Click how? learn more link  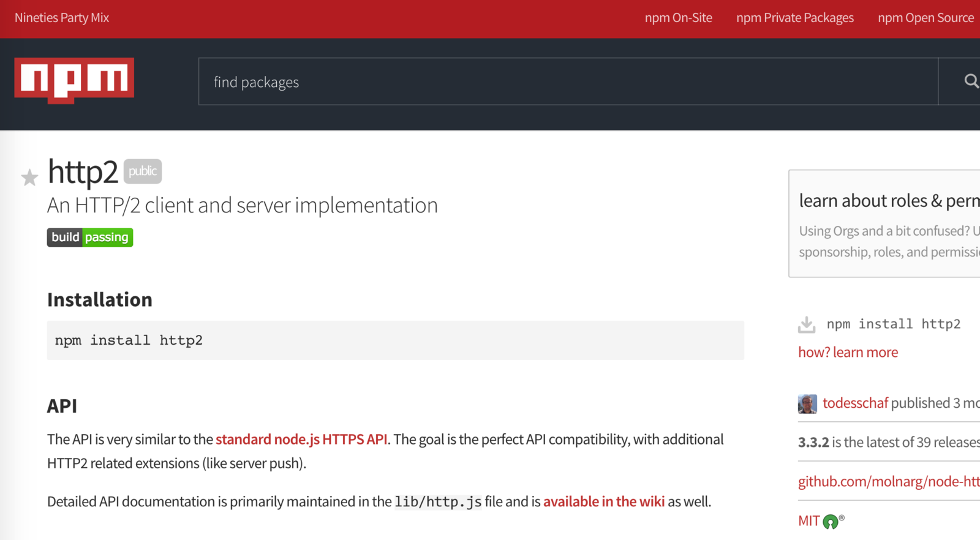[848, 353]
